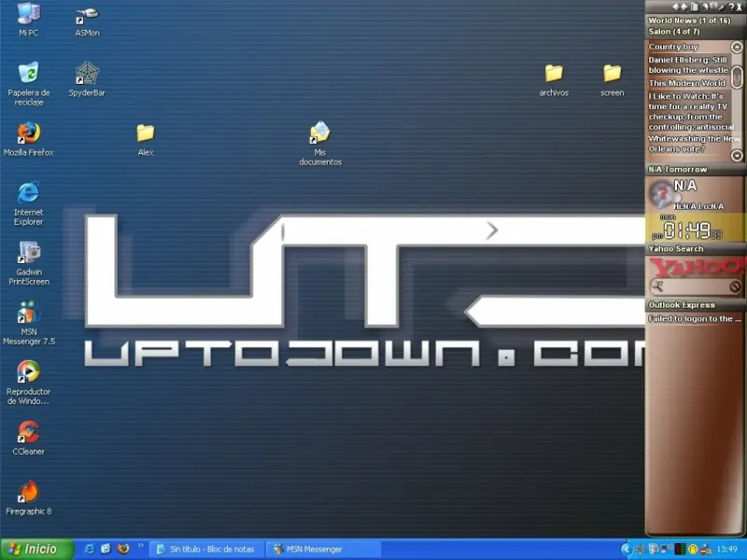747x560 pixels.
Task: Launch Gadwin PrintScreen
Action: point(29,263)
